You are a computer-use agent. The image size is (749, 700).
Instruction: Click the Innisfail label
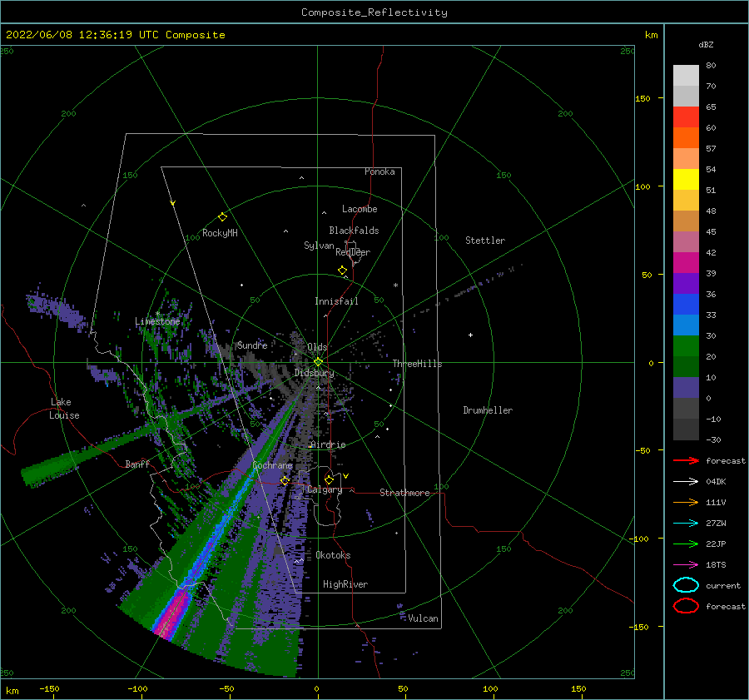coord(336,301)
